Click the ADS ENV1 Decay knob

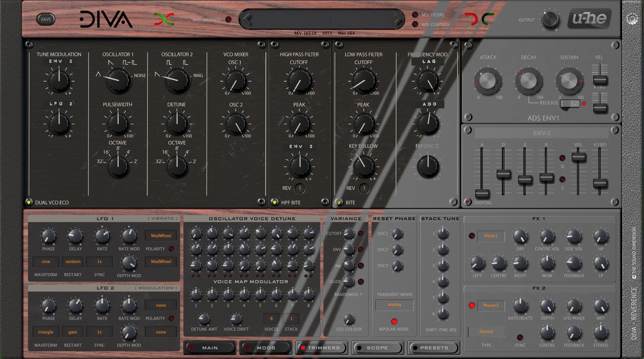click(529, 81)
